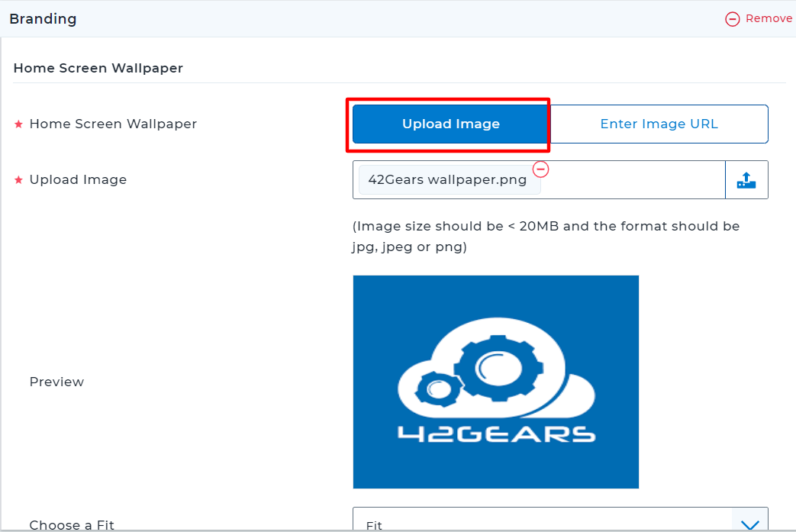Click the circled minus next to Remove text
Viewport: 796px width, 532px height.
pos(732,18)
